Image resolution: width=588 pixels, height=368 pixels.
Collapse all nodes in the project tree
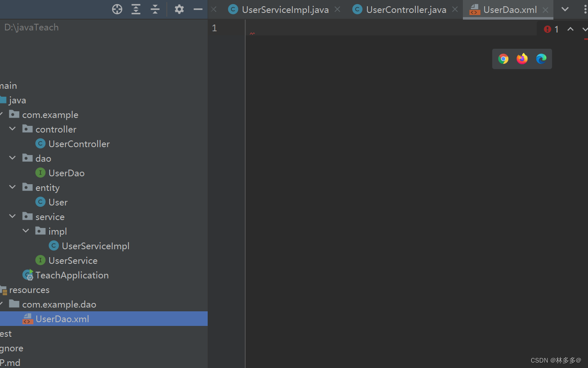[155, 9]
